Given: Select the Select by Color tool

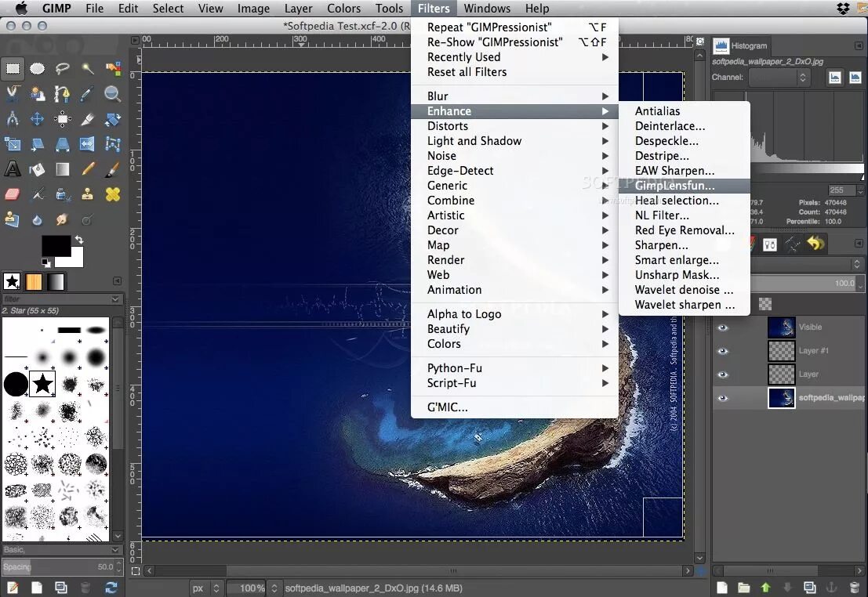Looking at the screenshot, I should coord(113,69).
